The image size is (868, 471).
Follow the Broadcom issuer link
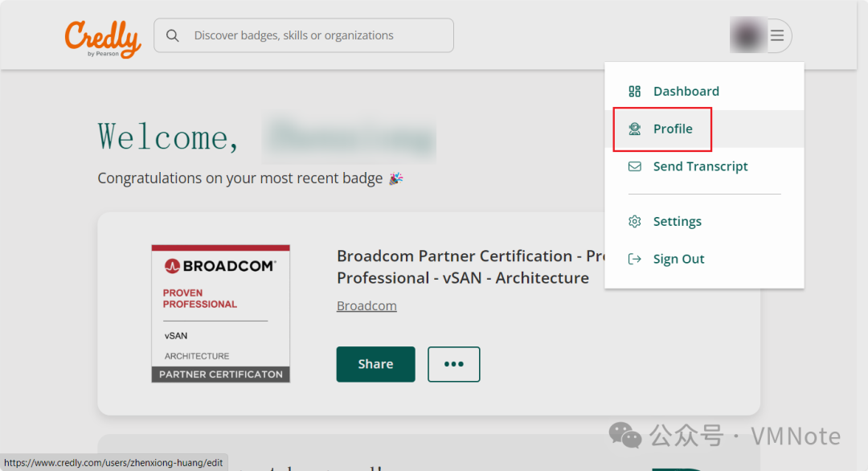pos(366,305)
